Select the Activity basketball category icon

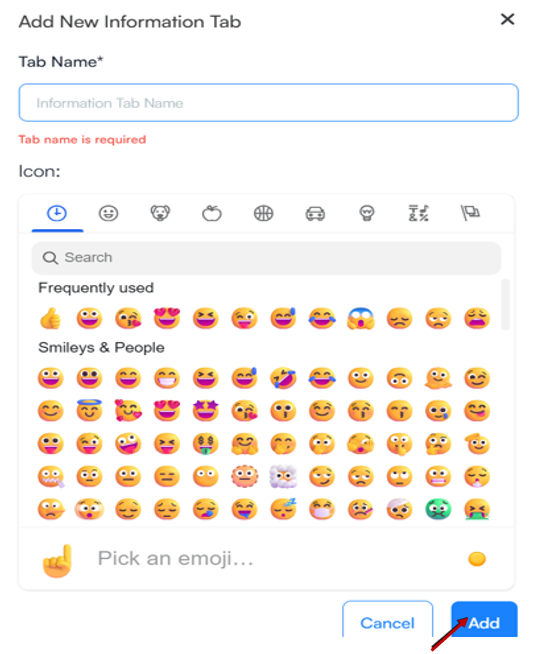pyautogui.click(x=264, y=213)
